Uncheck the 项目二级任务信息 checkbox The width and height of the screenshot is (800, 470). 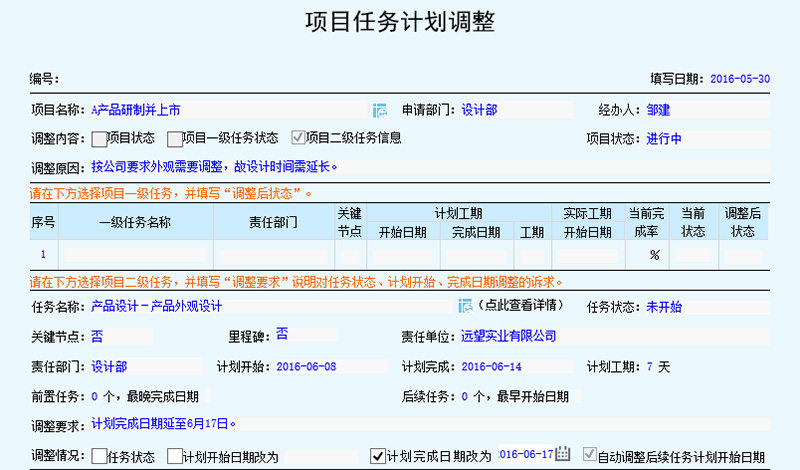point(298,139)
